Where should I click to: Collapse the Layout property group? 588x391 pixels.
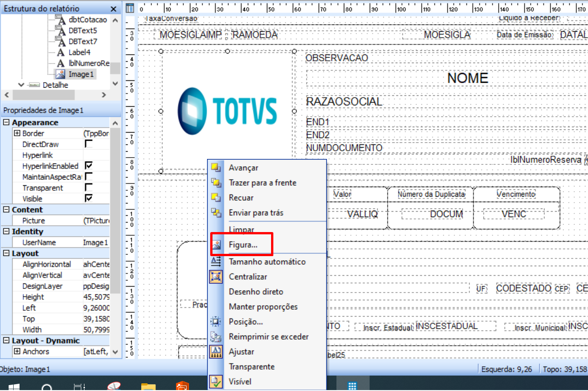[x=6, y=253]
